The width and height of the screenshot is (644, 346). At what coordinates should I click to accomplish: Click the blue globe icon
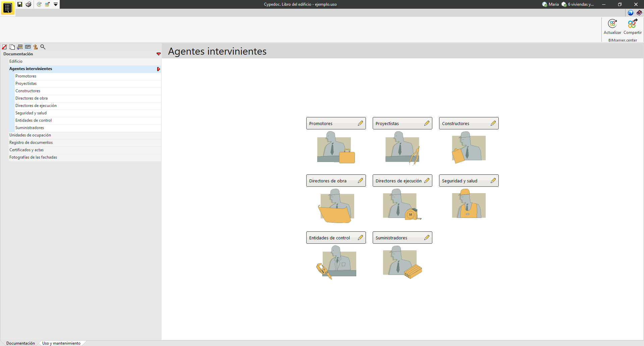tap(631, 13)
